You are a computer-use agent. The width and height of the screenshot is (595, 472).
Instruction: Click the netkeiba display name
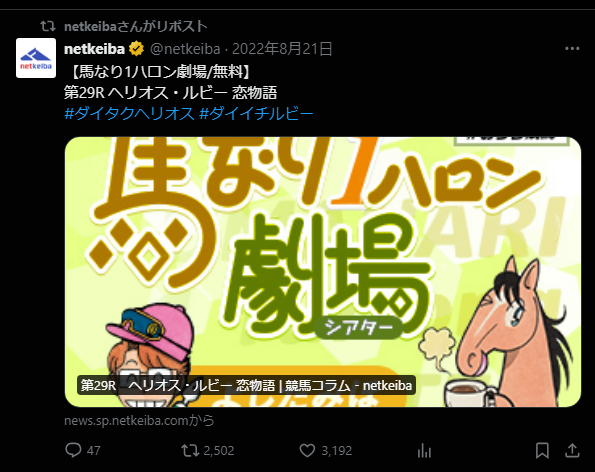click(94, 49)
